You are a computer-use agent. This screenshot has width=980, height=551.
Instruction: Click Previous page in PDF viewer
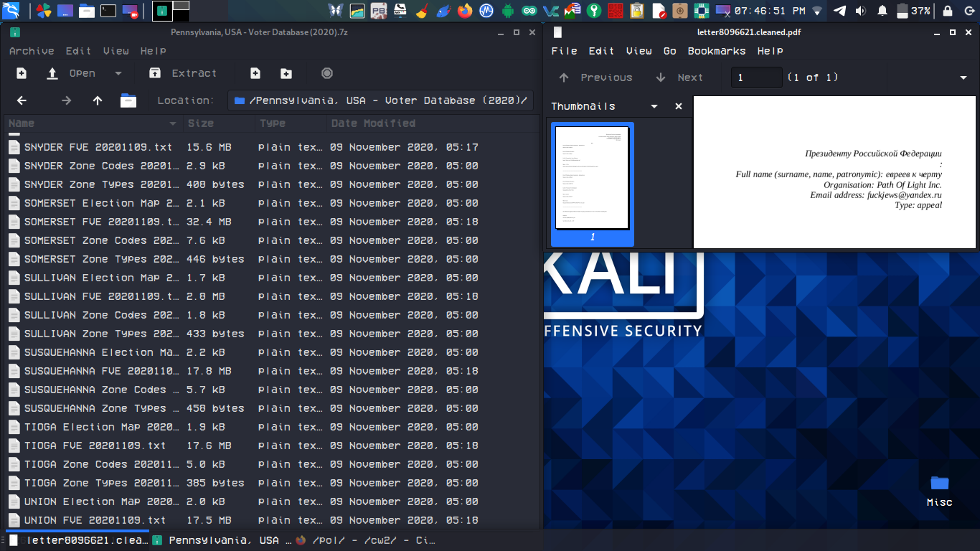coord(595,77)
